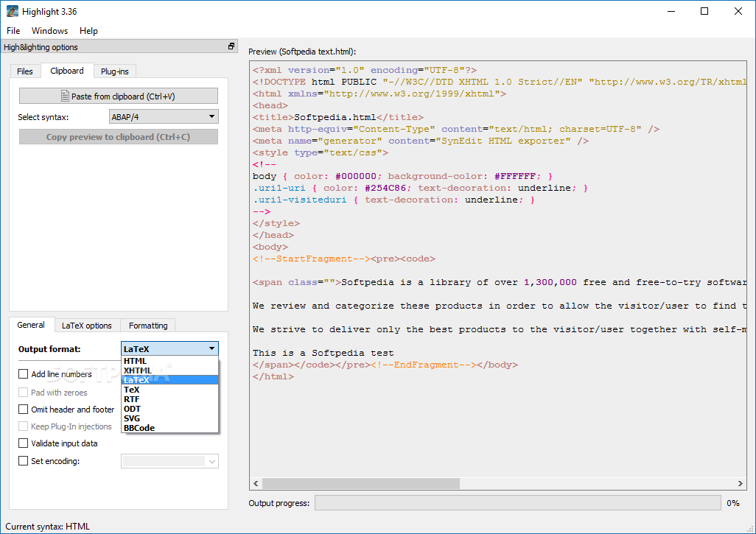Click the Current syntax: HTML status text
The image size is (756, 534).
pos(48,527)
